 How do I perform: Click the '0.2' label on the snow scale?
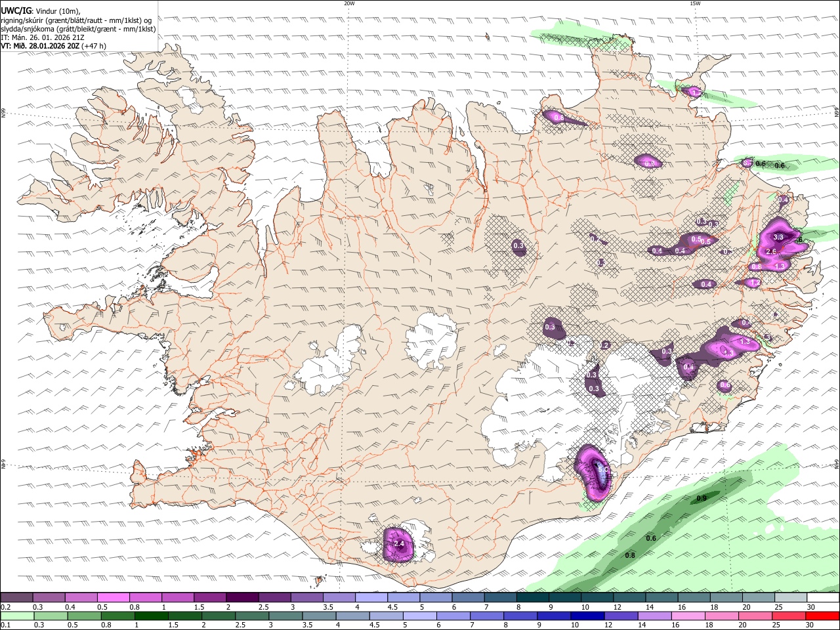point(4,606)
